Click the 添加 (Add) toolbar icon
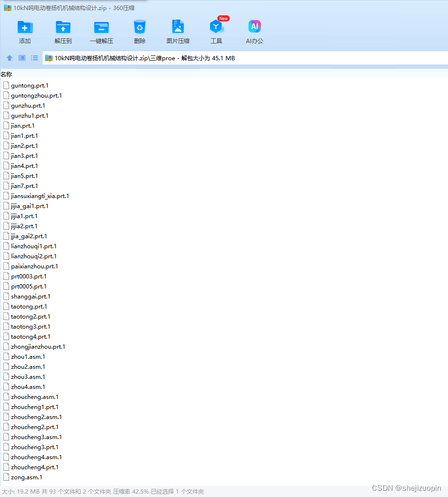This screenshot has height=497, width=448. (25, 28)
